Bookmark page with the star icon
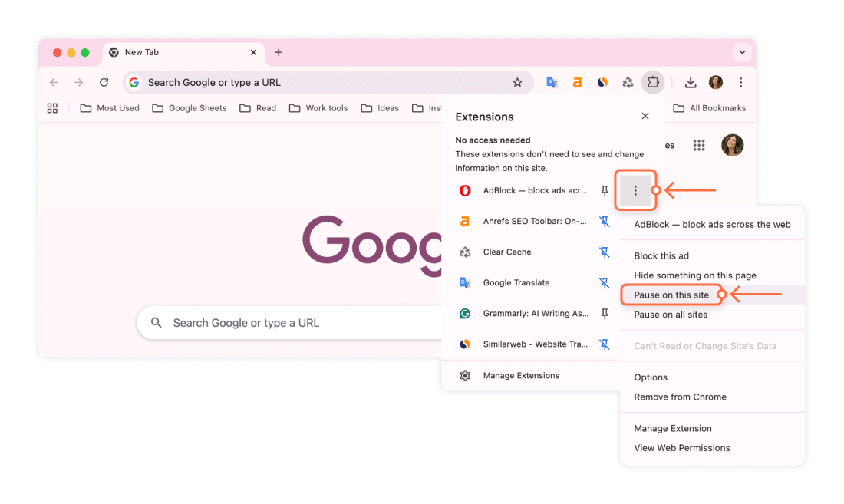The image size is (844, 504). coord(517,82)
